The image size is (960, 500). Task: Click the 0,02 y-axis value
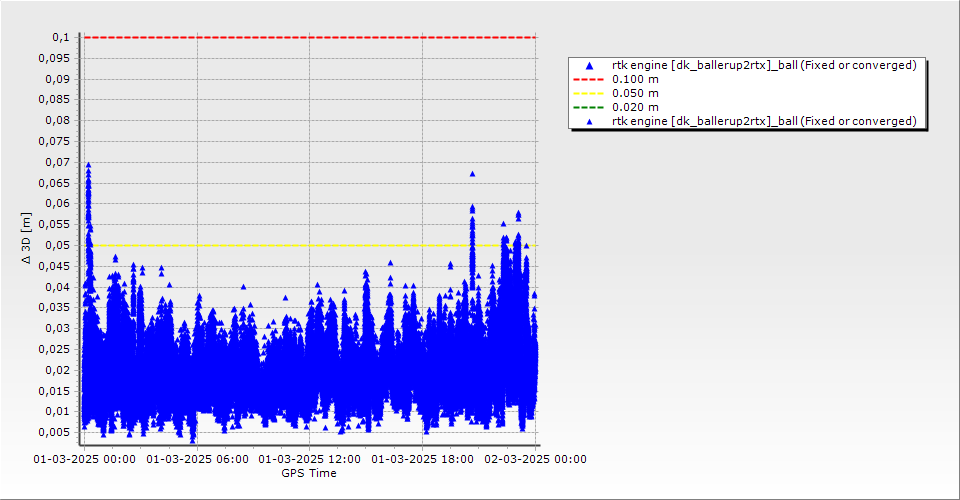(x=58, y=370)
